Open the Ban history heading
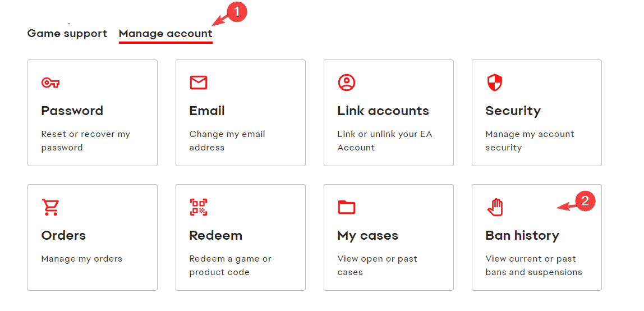 click(522, 235)
